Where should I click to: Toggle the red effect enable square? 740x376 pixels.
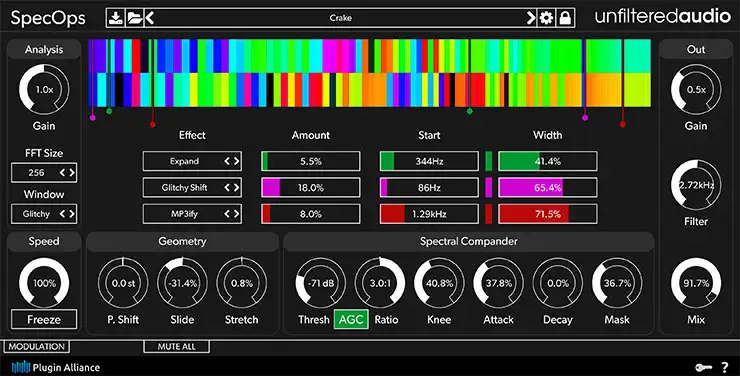pyautogui.click(x=488, y=214)
